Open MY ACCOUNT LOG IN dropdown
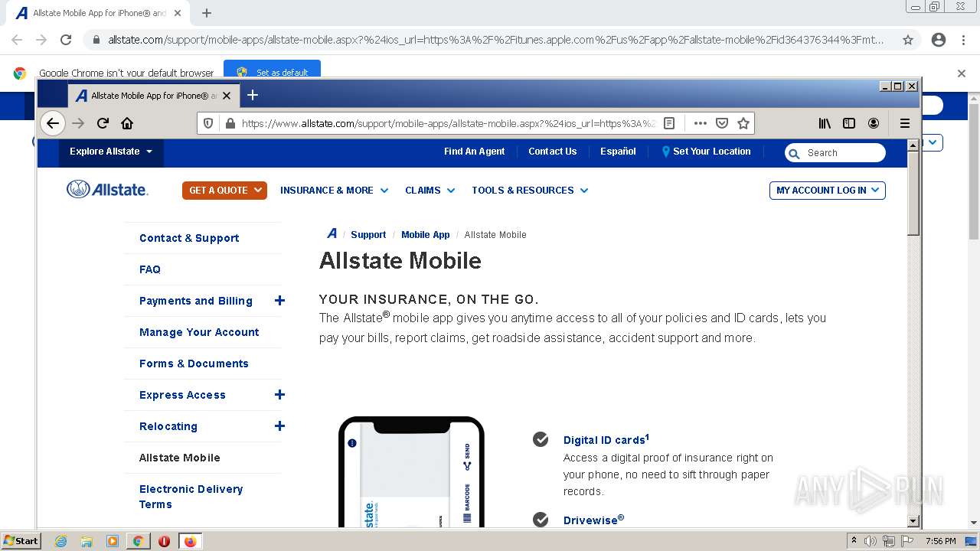The width and height of the screenshot is (980, 551). [x=827, y=190]
